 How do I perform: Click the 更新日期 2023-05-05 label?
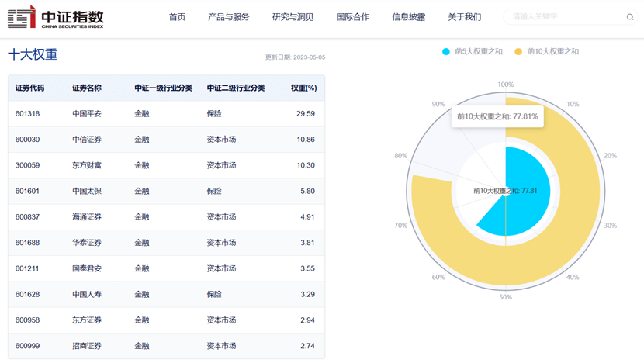pos(296,57)
